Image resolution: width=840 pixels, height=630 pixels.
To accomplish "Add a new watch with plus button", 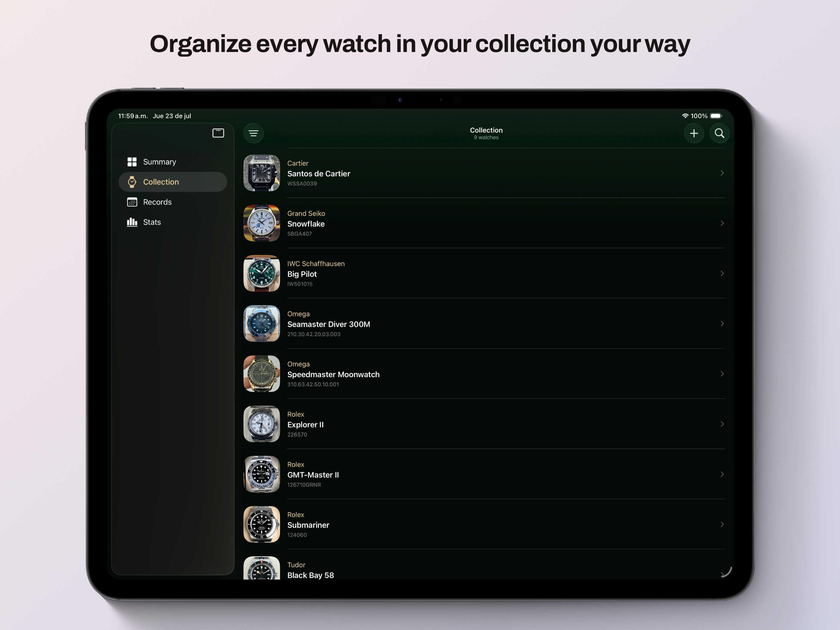I will [694, 134].
